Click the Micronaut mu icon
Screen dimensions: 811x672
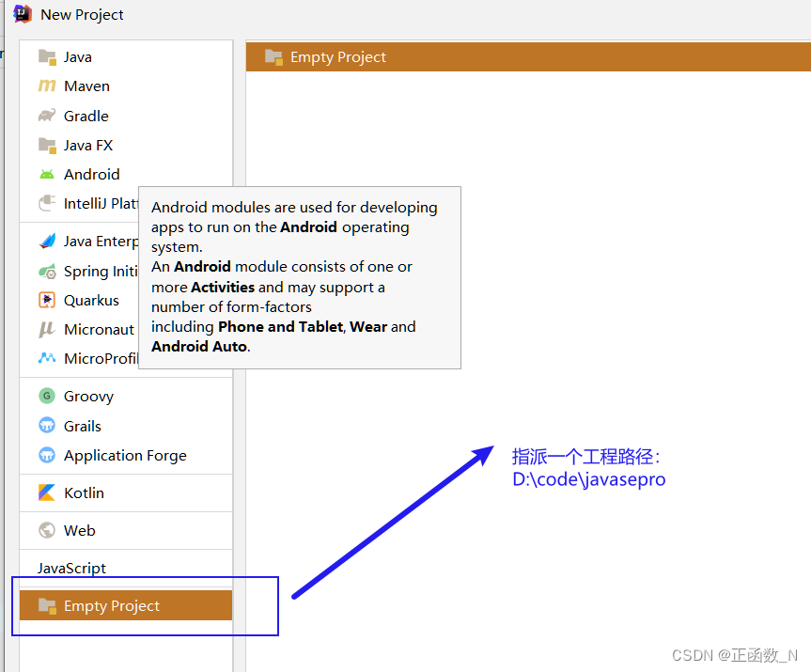point(47,329)
